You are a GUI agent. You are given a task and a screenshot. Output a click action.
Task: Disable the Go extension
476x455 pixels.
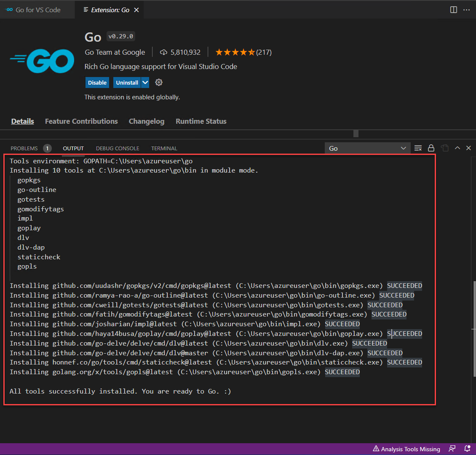tap(97, 82)
